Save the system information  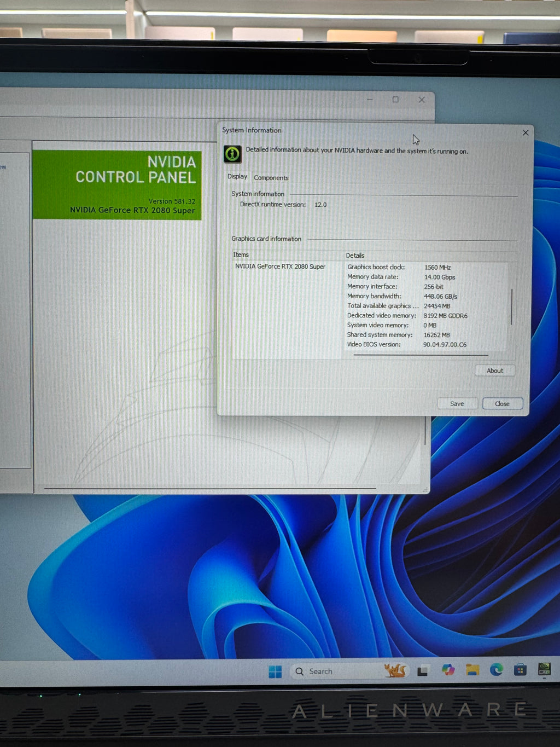pyautogui.click(x=457, y=403)
